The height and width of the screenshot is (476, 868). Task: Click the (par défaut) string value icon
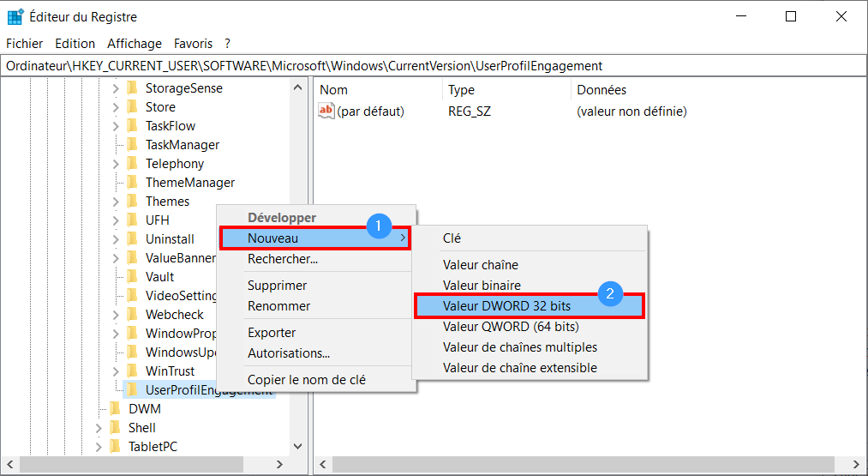coord(326,111)
